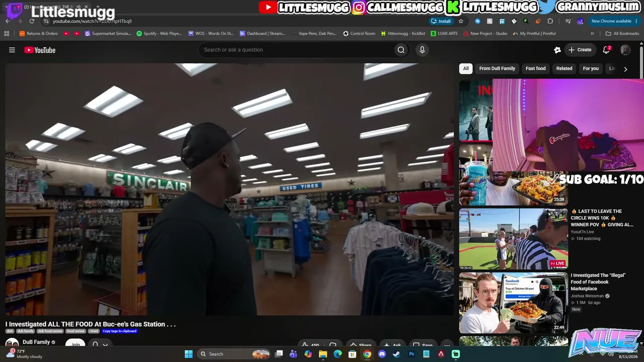The image size is (644, 362).
Task: Open YouTube notifications bell
Action: pyautogui.click(x=606, y=50)
